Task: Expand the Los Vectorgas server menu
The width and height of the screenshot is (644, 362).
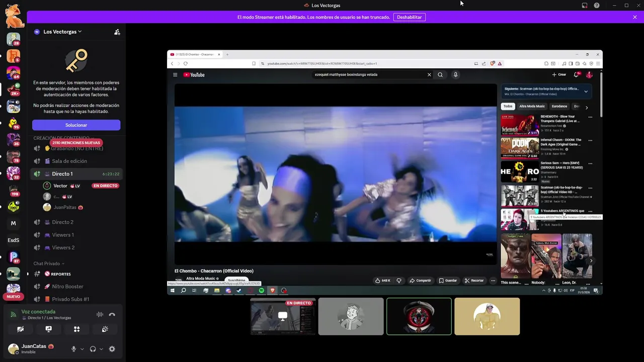Action: (x=62, y=32)
